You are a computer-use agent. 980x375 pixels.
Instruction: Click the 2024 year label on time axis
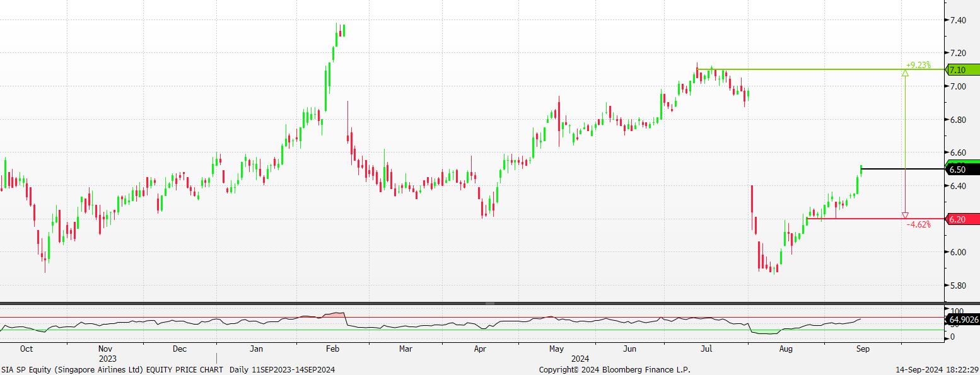[580, 358]
